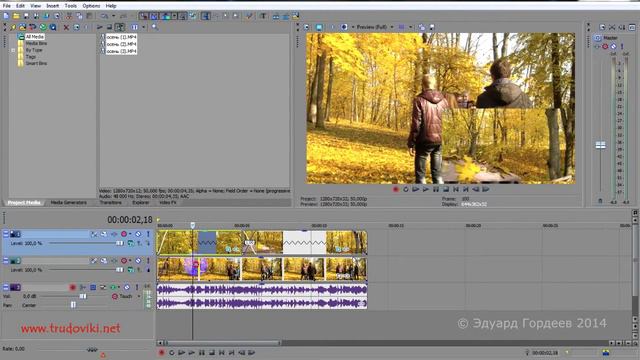
Task: Expand the By Type tree node
Action: click(x=13, y=50)
